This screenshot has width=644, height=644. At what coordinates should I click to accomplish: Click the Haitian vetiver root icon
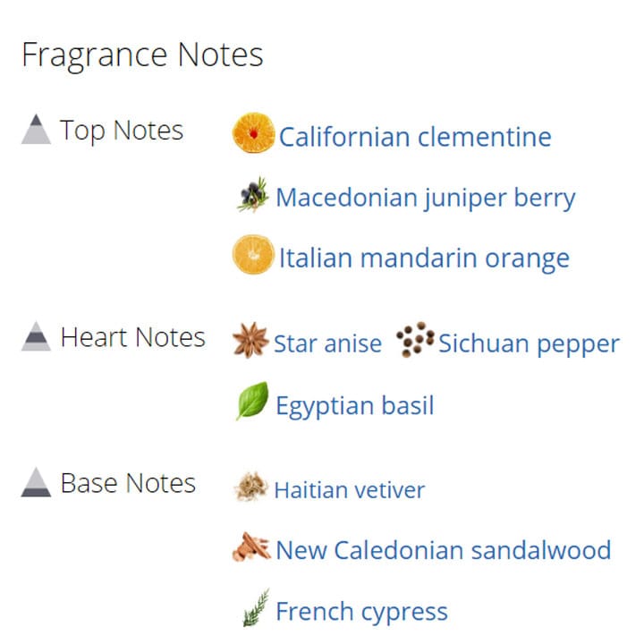[x=250, y=488]
